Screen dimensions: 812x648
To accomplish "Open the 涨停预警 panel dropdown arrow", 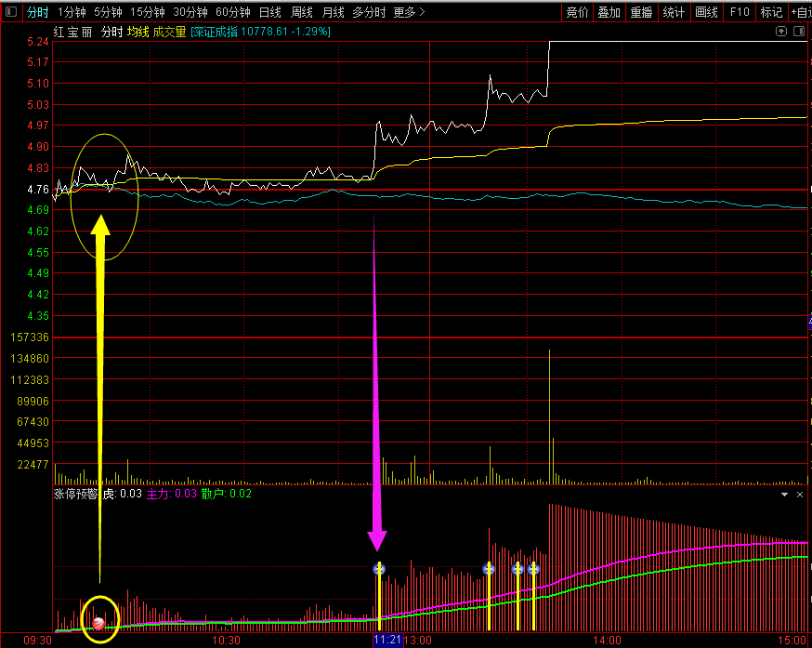I will click(783, 495).
